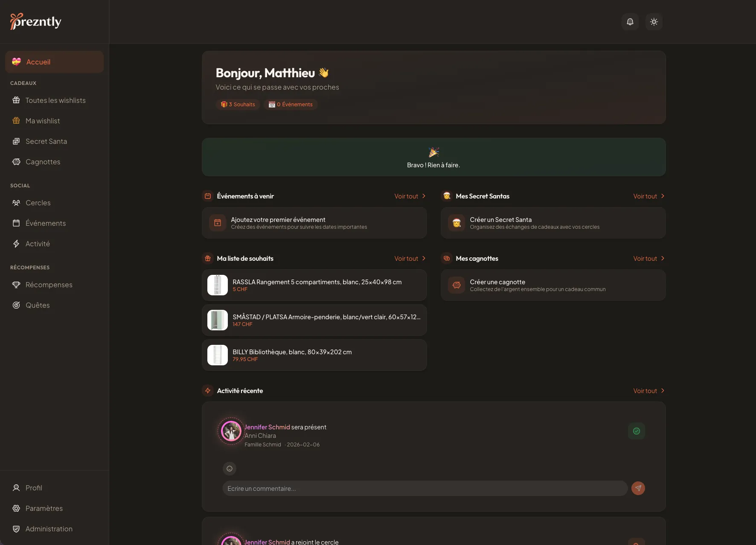Open Quêtes from the sidebar
The width and height of the screenshot is (756, 545).
tap(37, 305)
